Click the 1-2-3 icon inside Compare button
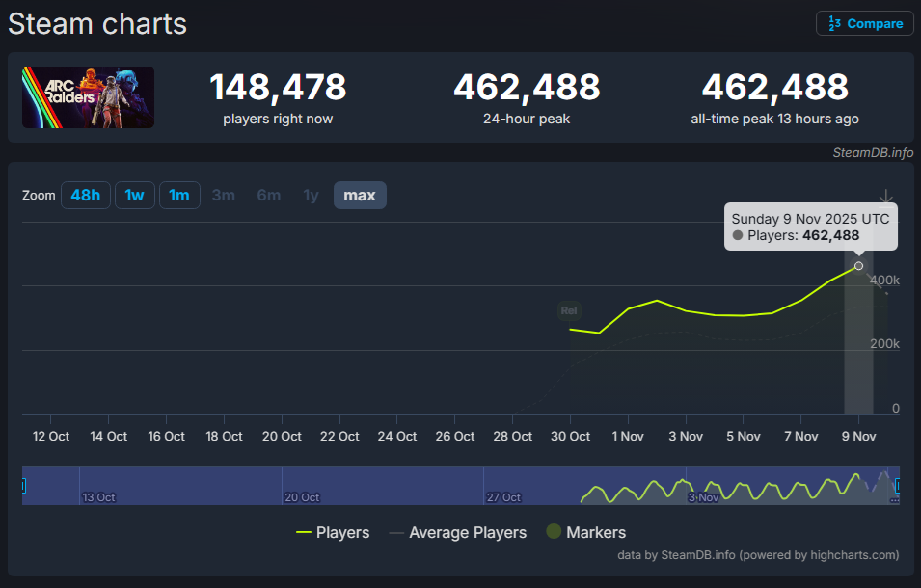The width and height of the screenshot is (921, 588). (835, 23)
